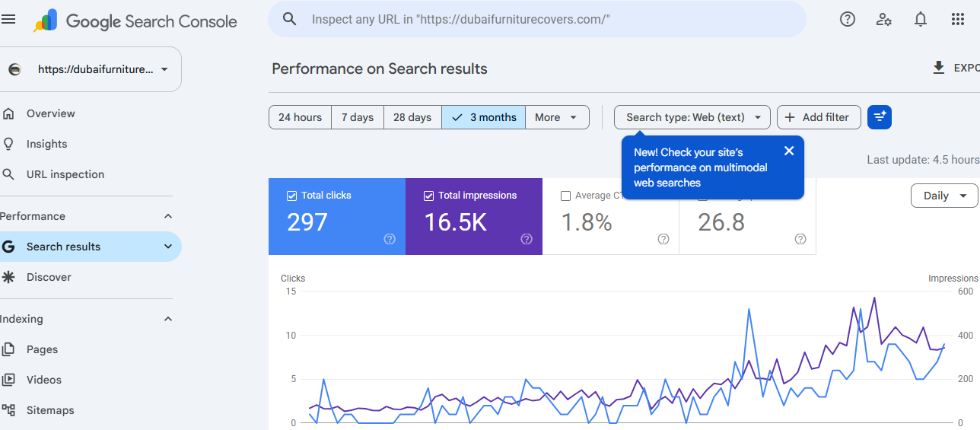Click the help icon on Average CTR card
Viewport: 980px width, 430px height.
663,239
